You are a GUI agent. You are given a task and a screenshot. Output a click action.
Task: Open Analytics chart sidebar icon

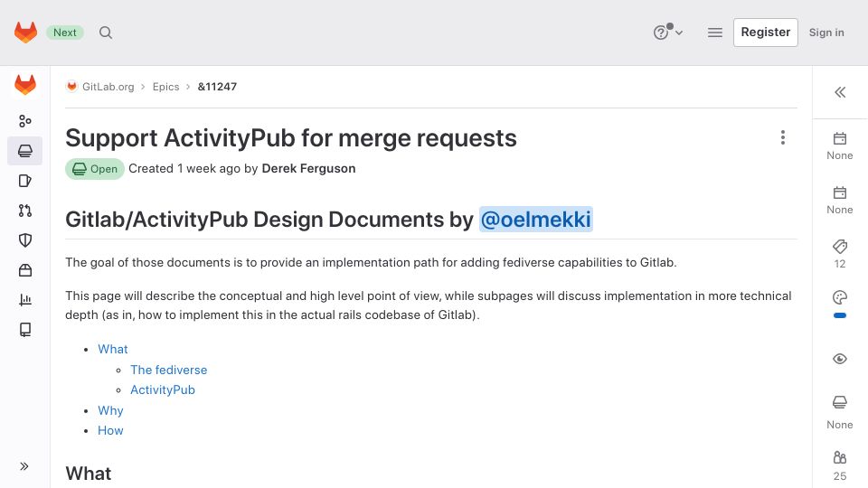click(x=25, y=300)
